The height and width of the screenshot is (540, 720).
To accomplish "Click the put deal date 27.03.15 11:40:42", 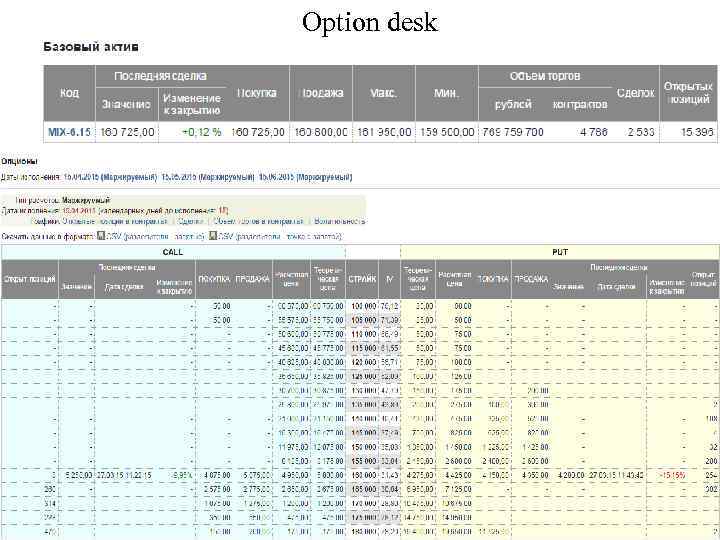I will (x=616, y=475).
